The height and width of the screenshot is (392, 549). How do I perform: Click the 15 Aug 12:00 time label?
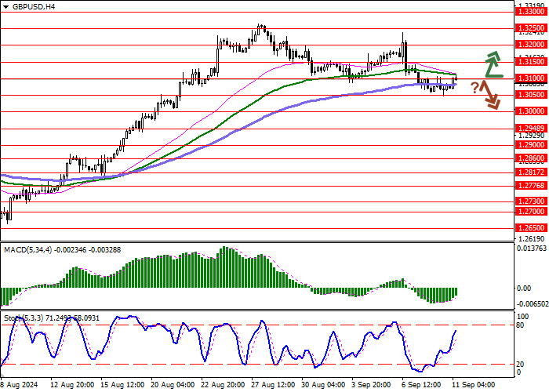point(122,385)
